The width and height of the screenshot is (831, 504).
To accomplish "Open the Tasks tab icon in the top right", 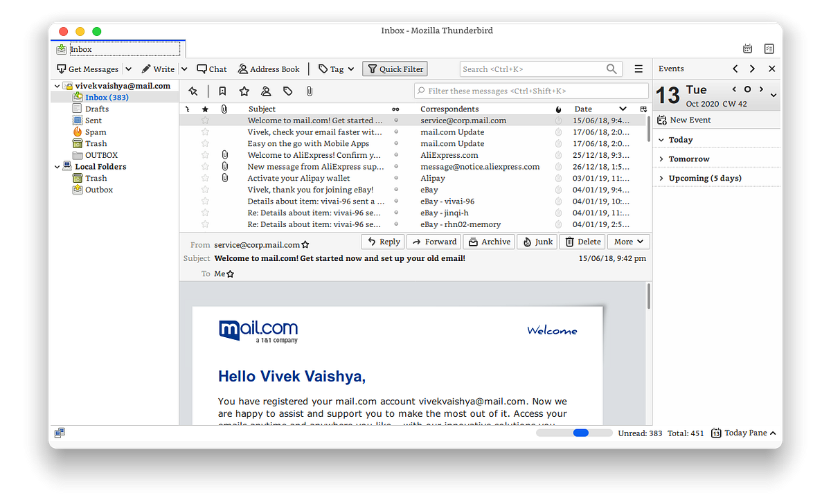I will pyautogui.click(x=769, y=49).
